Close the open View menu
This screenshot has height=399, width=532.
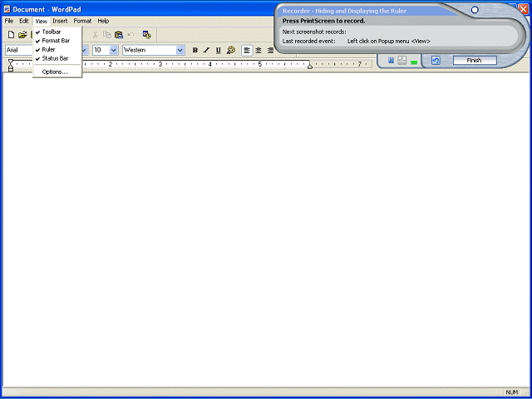(x=41, y=21)
